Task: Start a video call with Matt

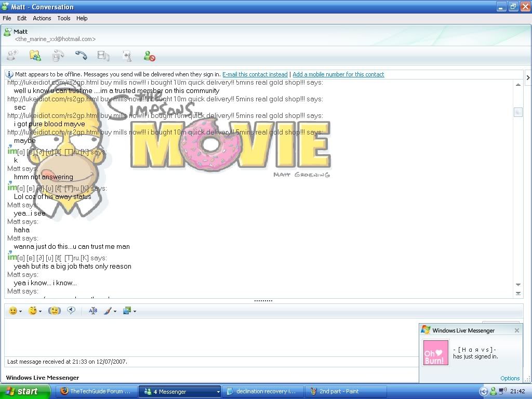Action: tap(58, 56)
